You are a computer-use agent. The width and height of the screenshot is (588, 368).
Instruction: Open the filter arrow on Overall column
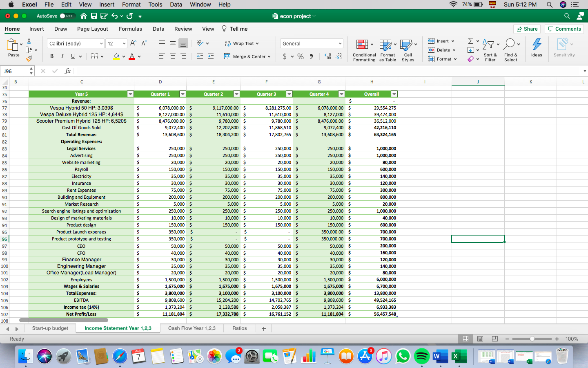click(394, 94)
